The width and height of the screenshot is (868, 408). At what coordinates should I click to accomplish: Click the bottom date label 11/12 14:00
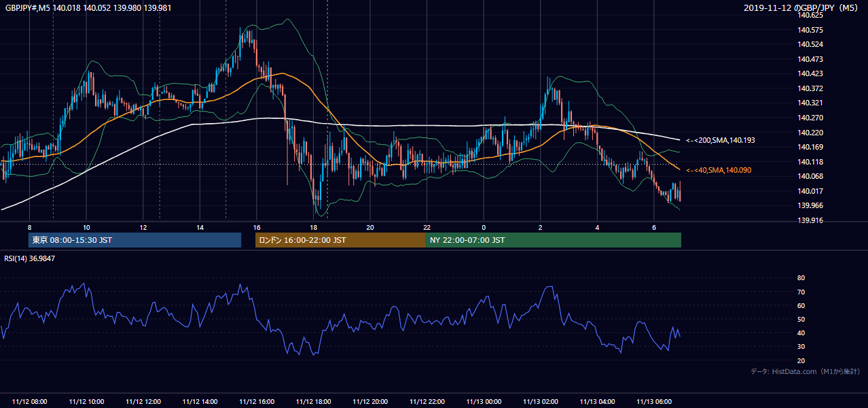(200, 402)
